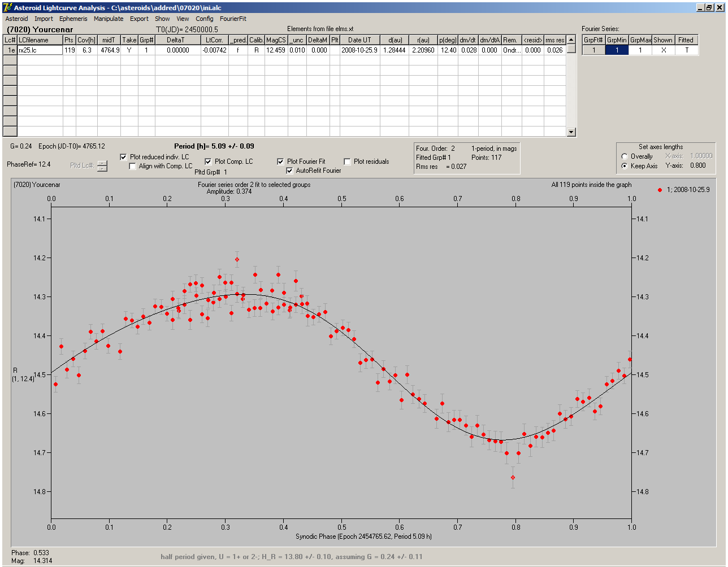The width and height of the screenshot is (728, 567).
Task: Open the Ephemeris menu
Action: coord(73,19)
